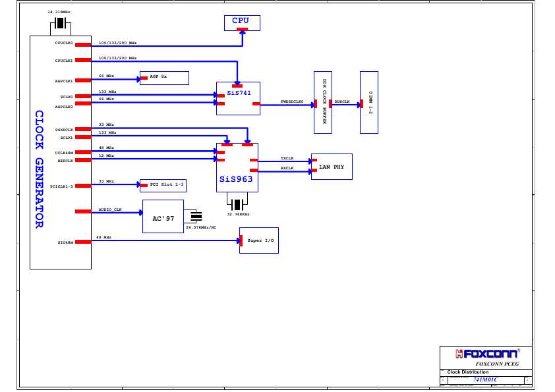Select the SiS963 chip block
The width and height of the screenshot is (555, 392).
(x=237, y=168)
